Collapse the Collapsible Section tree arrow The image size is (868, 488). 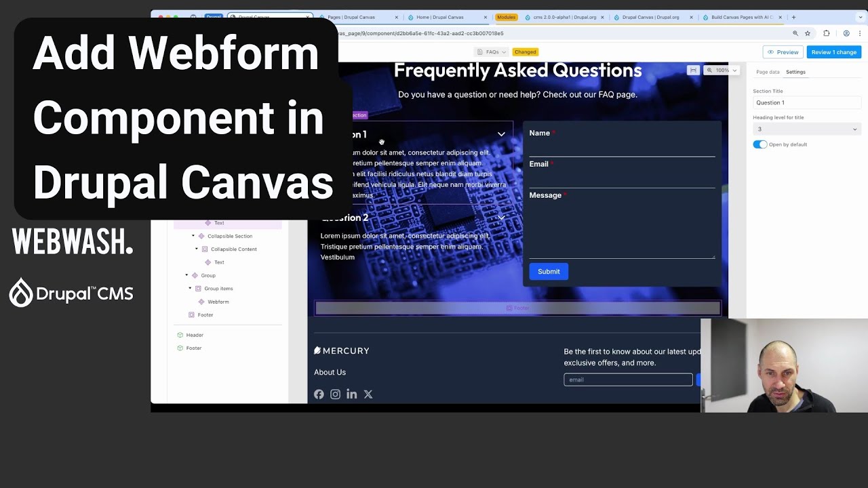193,236
